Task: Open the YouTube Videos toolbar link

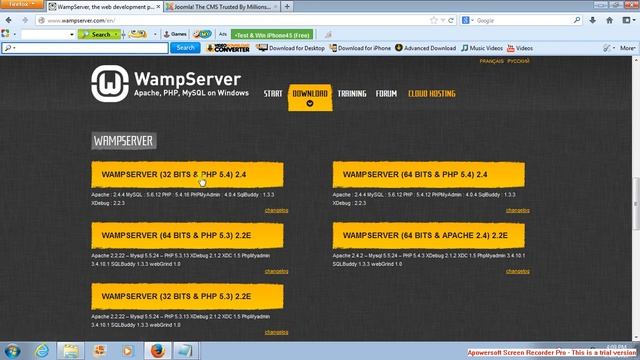Action: coord(520,48)
